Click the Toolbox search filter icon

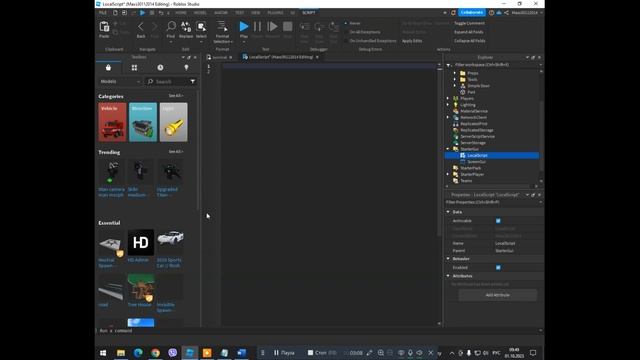tap(193, 82)
